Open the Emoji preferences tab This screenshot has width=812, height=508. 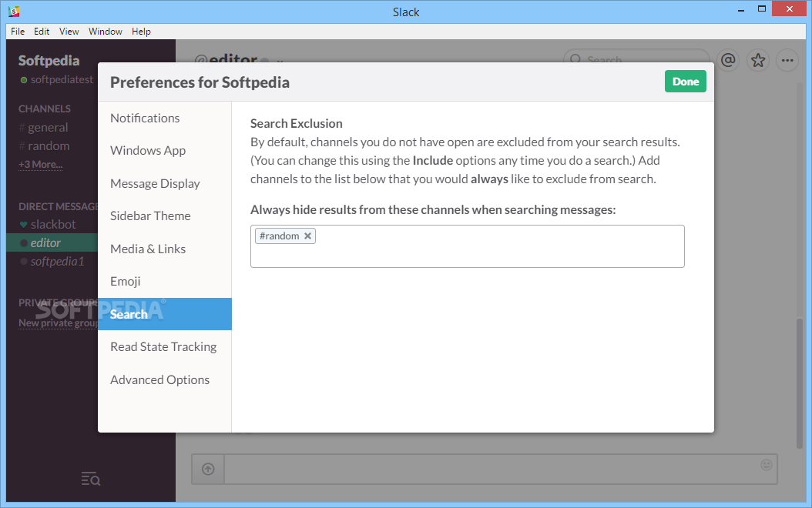pos(126,282)
